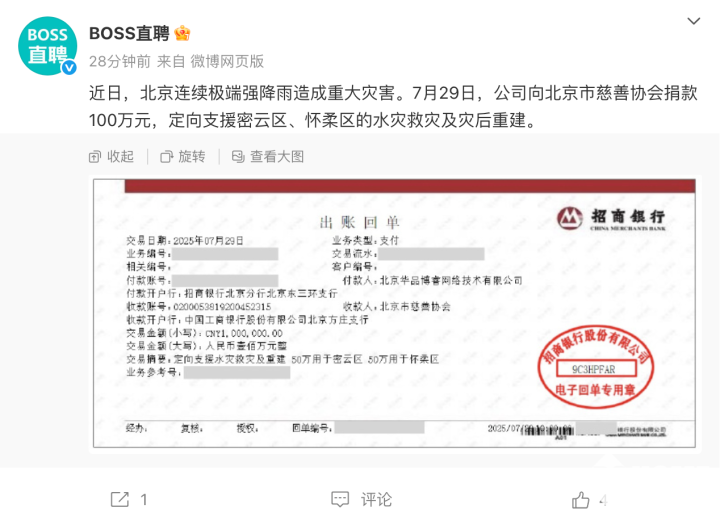Open comments via speech bubble icon
This screenshot has height=521, width=720.
tap(340, 499)
